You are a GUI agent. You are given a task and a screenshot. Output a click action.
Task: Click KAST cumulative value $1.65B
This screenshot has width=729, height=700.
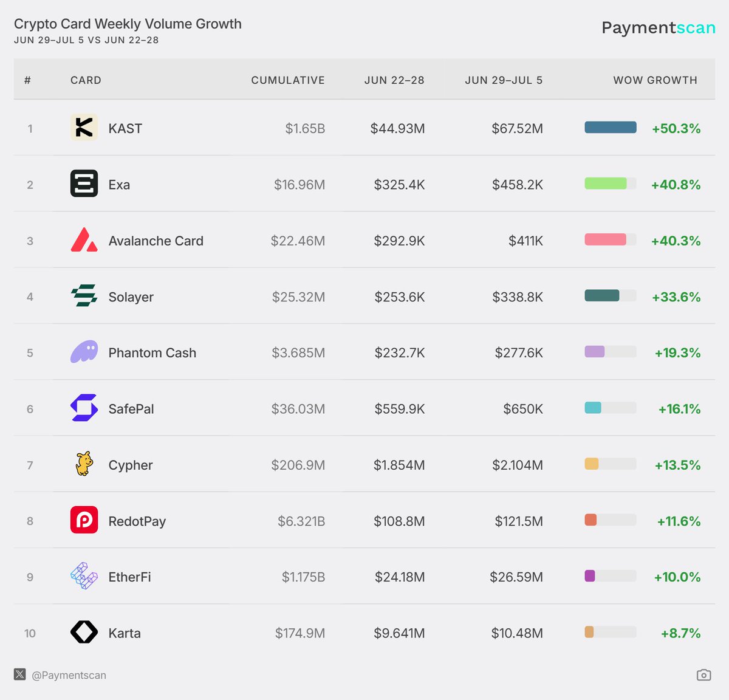pos(305,128)
